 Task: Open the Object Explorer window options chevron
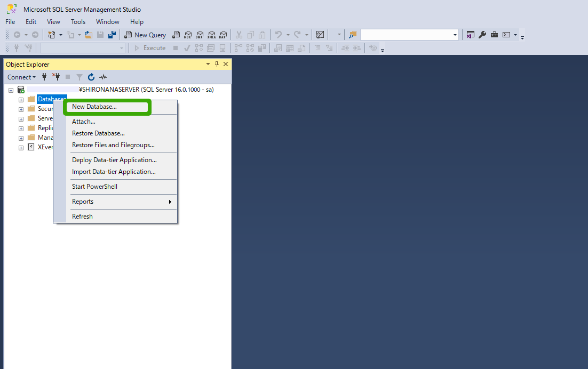pos(208,64)
